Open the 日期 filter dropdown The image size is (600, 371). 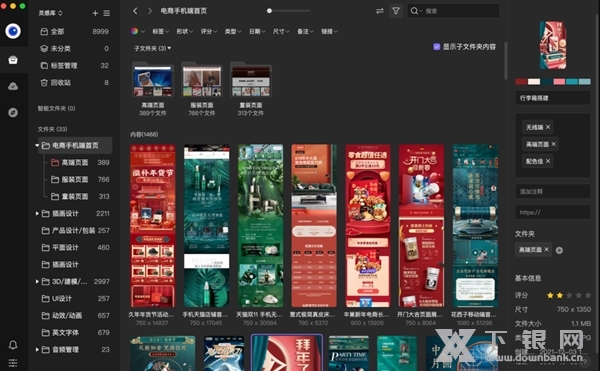[257, 31]
